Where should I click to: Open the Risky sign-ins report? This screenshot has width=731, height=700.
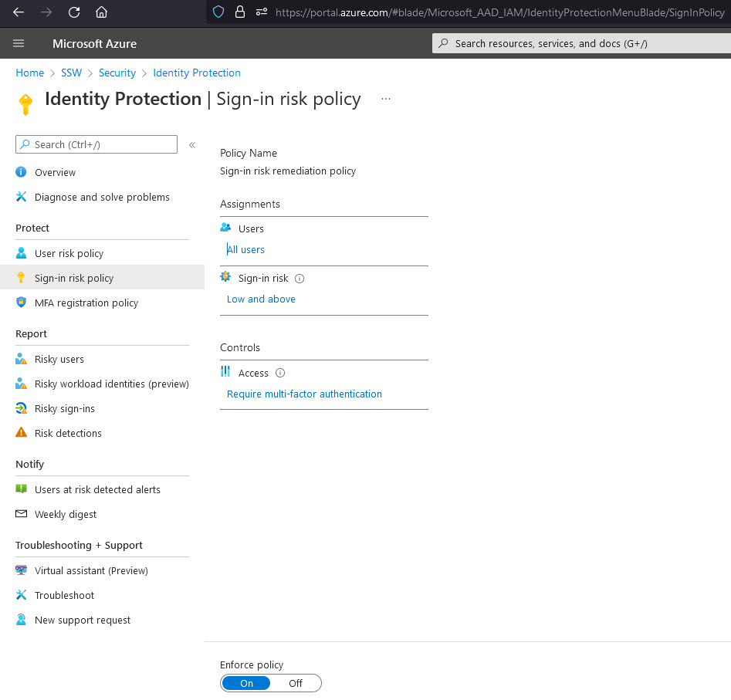pyautogui.click(x=65, y=409)
